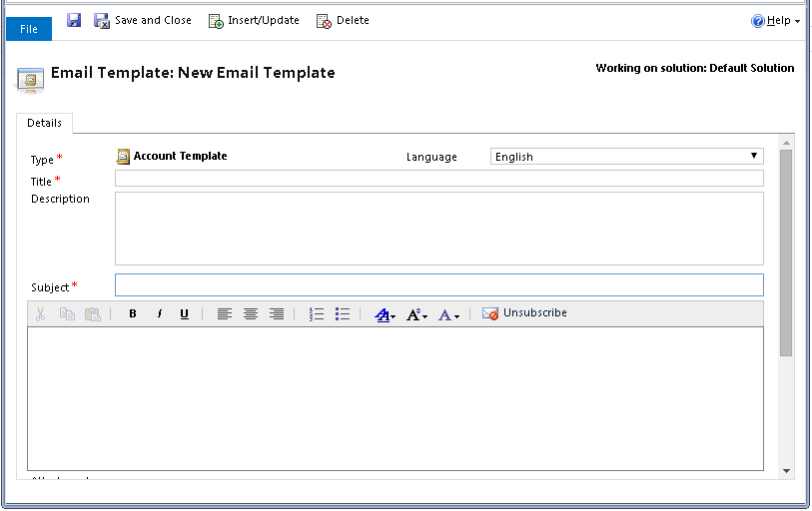Screen dimensions: 812x511
Task: Click the Email Template header icon
Action: tap(30, 80)
